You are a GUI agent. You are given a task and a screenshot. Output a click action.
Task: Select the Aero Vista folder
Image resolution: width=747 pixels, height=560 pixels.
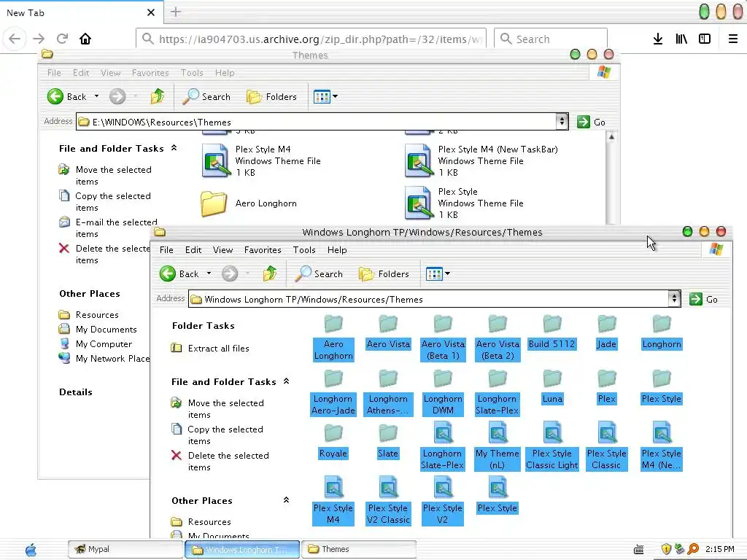click(x=388, y=332)
